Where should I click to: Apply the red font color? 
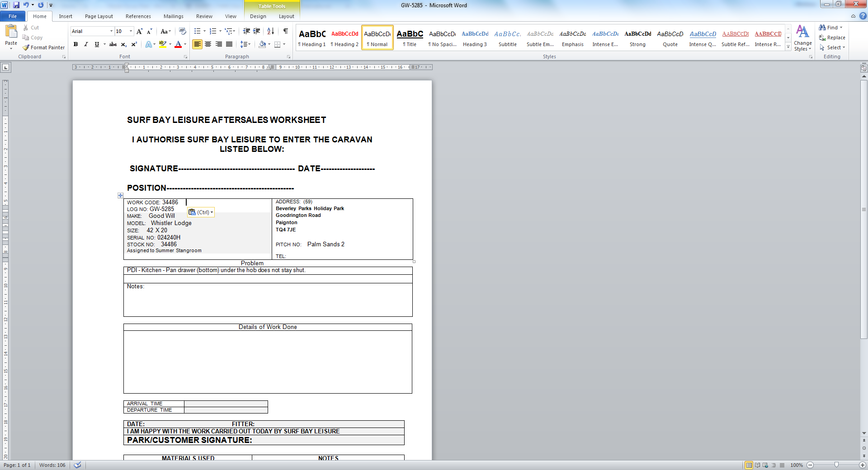(178, 44)
